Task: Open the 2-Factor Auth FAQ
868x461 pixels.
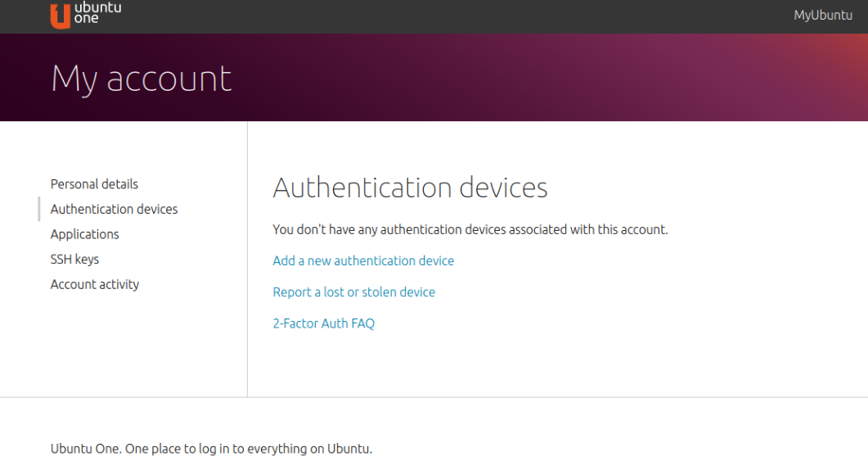Action: point(323,323)
